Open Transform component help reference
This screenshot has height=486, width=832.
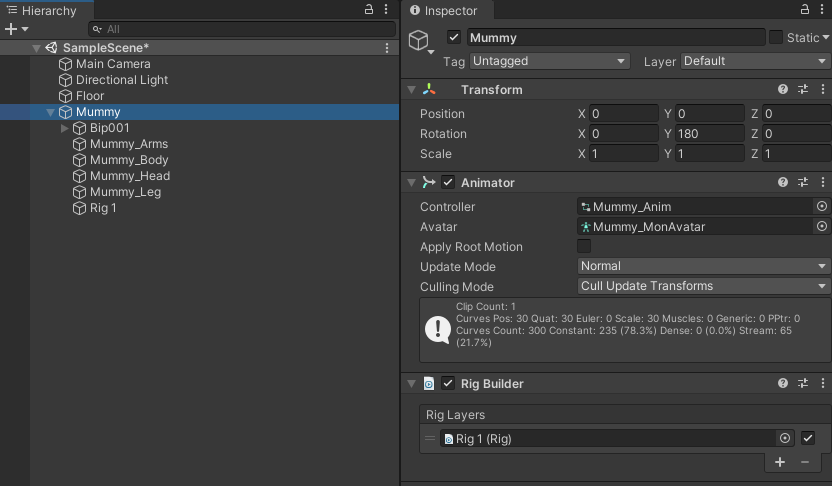pyautogui.click(x=783, y=89)
